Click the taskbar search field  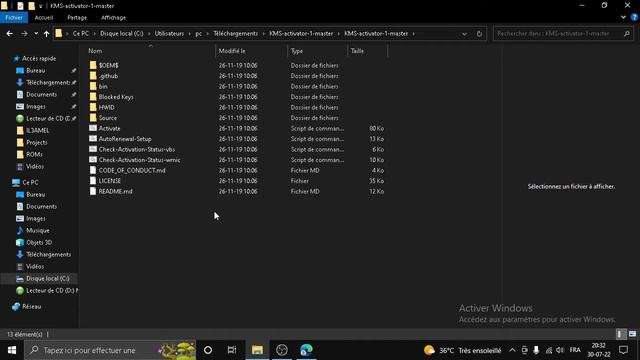tap(110, 350)
